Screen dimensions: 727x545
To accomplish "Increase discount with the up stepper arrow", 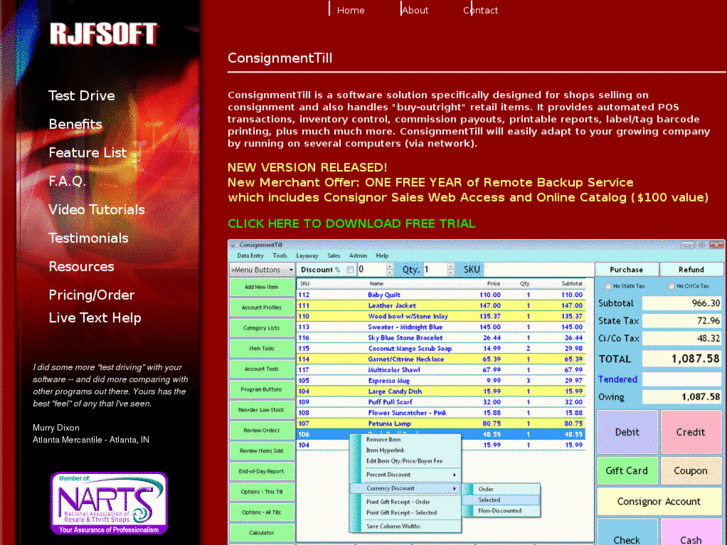I will tap(390, 266).
